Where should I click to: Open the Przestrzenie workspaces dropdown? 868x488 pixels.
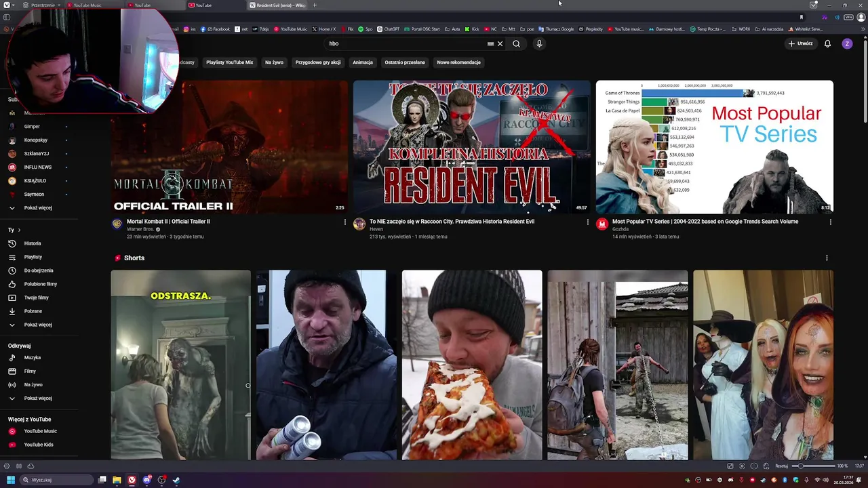(42, 5)
